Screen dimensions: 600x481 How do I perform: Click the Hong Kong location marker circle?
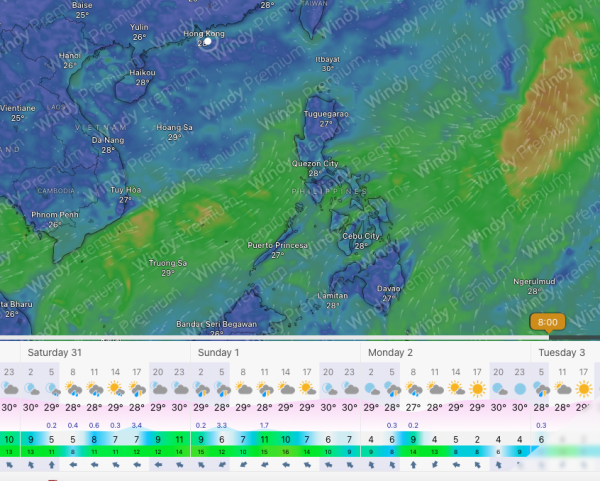point(208,43)
